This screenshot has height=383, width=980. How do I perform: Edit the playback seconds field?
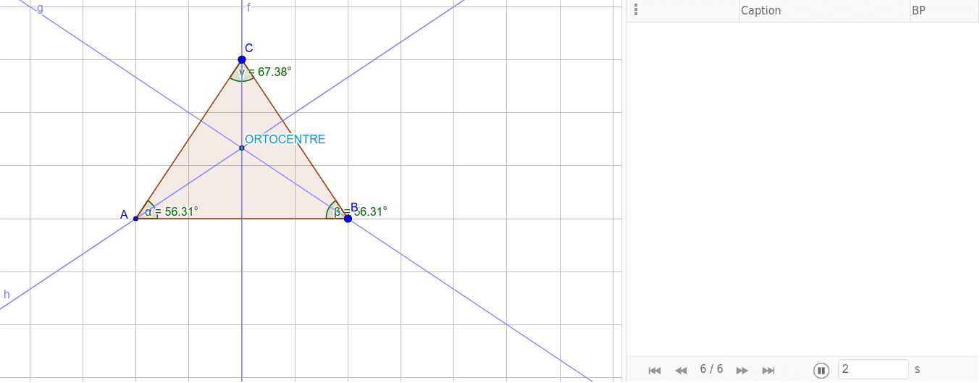tap(873, 369)
